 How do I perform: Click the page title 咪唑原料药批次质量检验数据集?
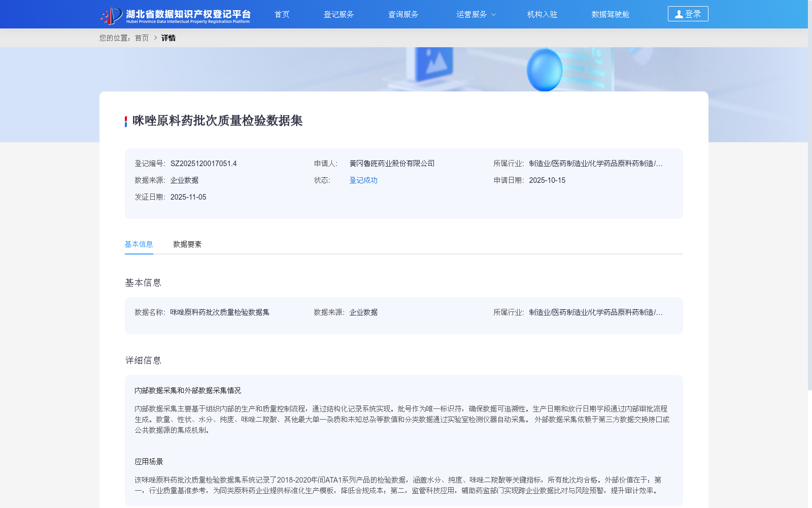pos(217,121)
